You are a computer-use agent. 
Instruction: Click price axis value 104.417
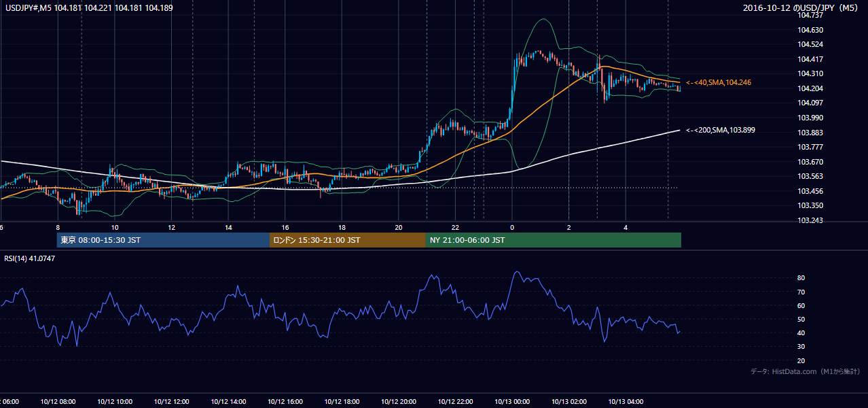tap(810, 59)
